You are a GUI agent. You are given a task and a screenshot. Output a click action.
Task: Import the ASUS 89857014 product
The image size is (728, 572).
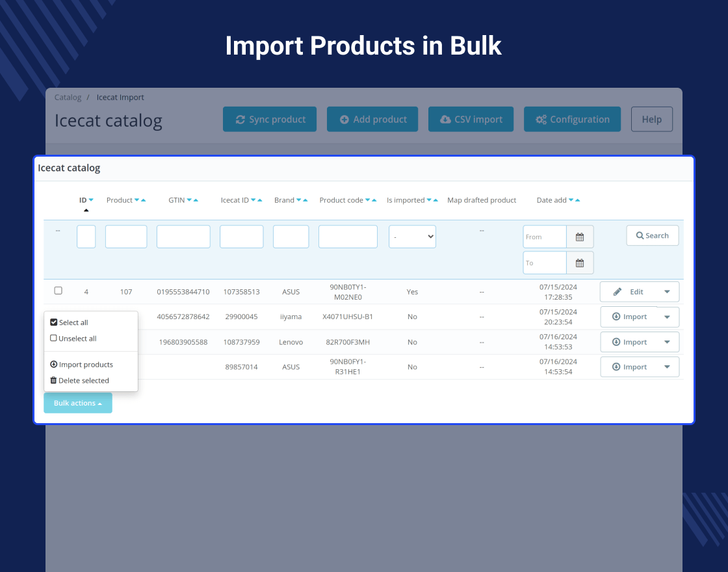click(x=629, y=367)
